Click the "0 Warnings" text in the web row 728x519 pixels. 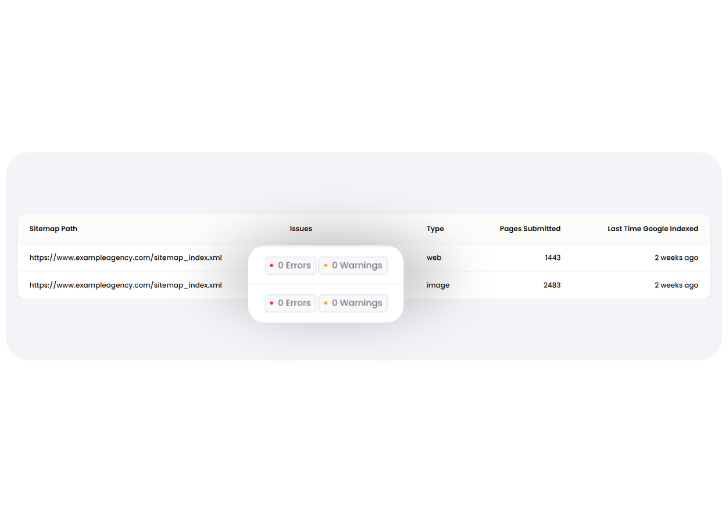click(357, 266)
